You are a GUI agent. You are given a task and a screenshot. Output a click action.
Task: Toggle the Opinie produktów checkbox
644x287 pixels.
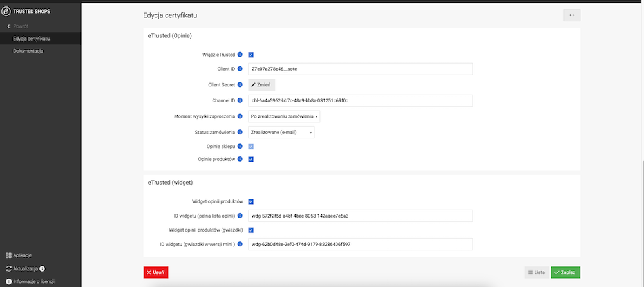(251, 160)
